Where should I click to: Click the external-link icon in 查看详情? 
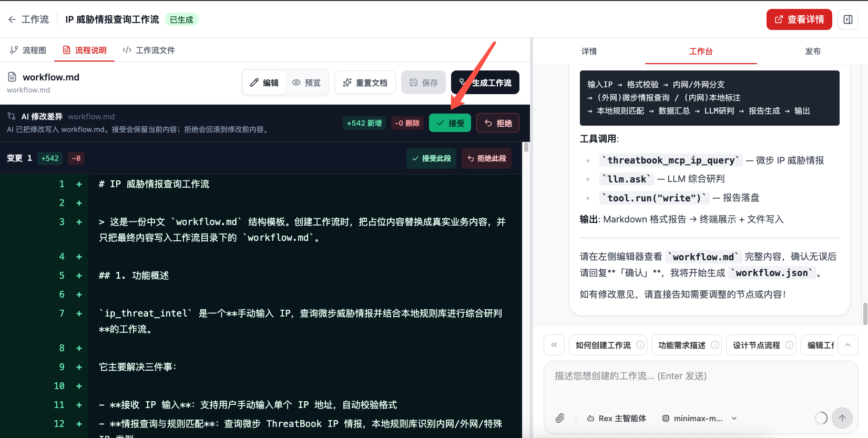[x=779, y=19]
